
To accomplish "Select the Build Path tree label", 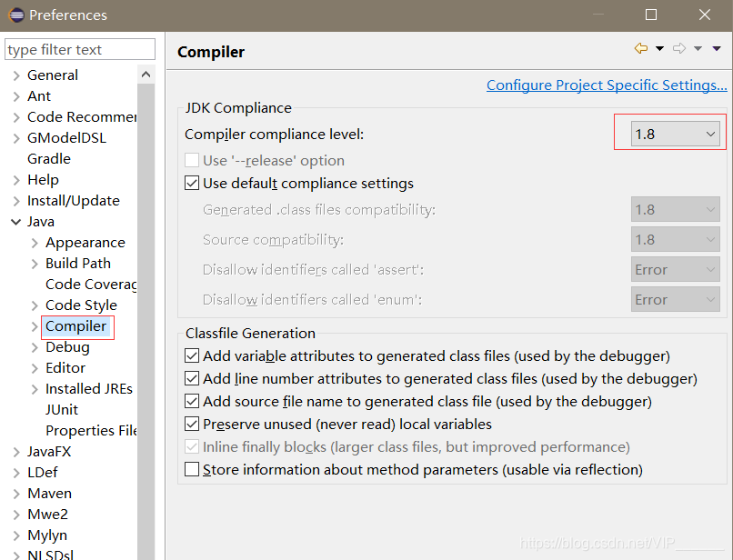I will (78, 264).
